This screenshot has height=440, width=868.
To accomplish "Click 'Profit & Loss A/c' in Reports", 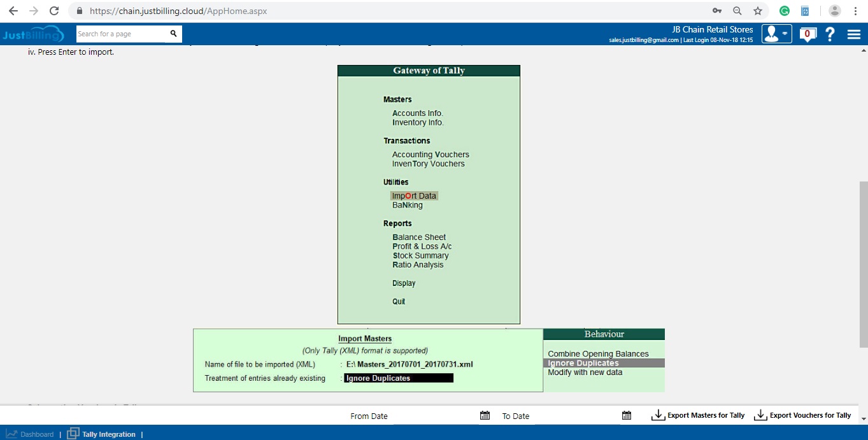I will click(x=422, y=246).
